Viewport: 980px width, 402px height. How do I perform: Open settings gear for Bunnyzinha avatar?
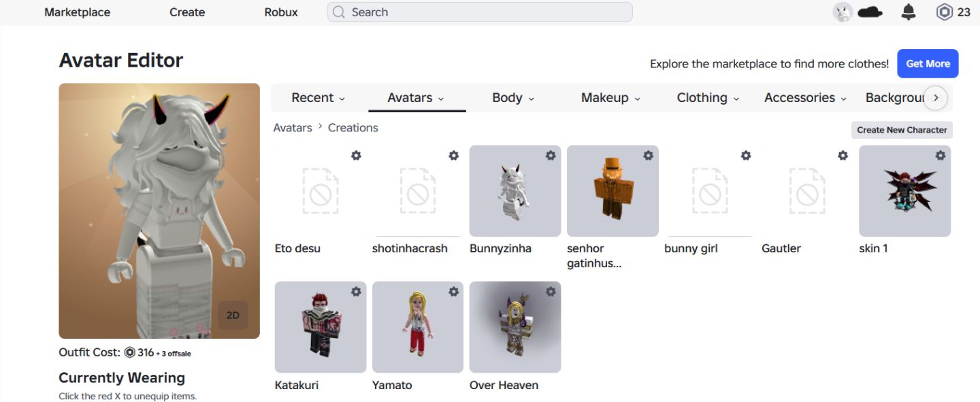pyautogui.click(x=551, y=156)
